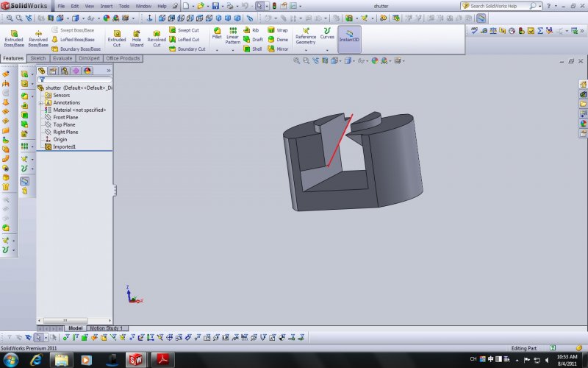Expand the Annotations tree node

(x=41, y=102)
